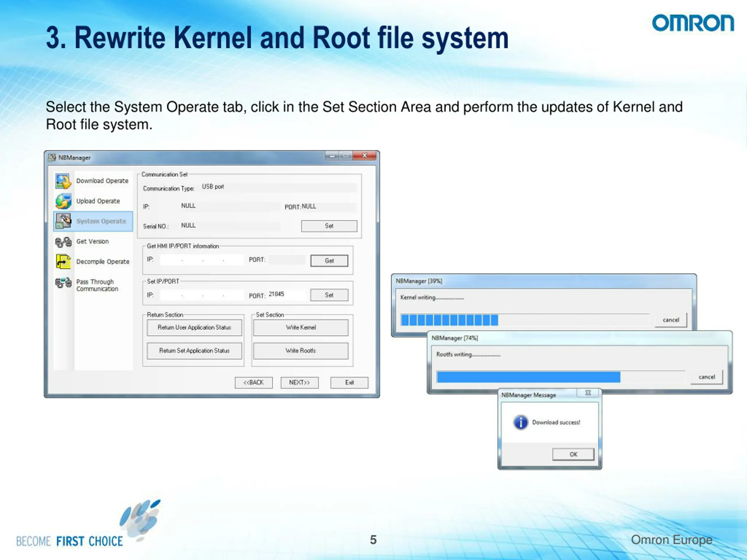This screenshot has height=560, width=747.
Task: Click PORT field in Get HMI IP/PORT
Action: coord(287,260)
